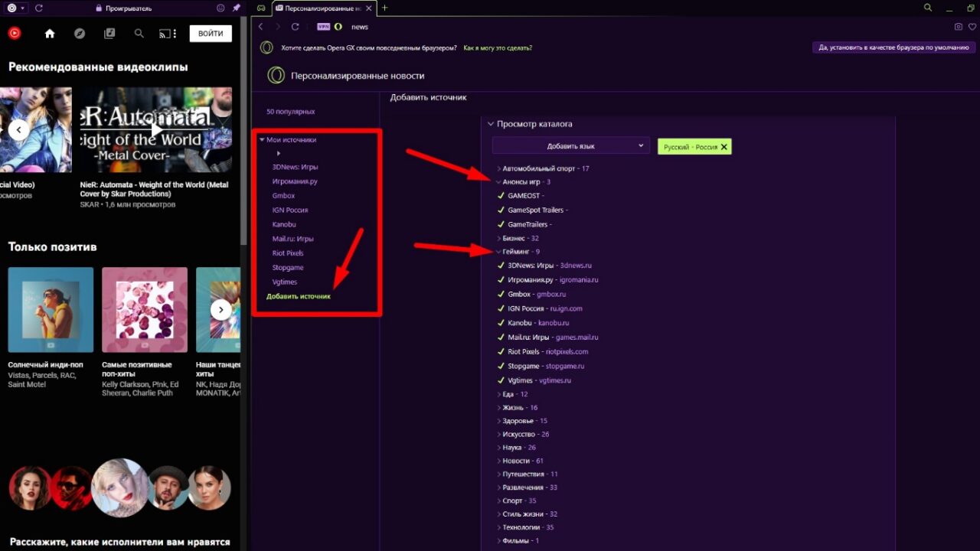The image size is (980, 551).
Task: Click the emoji icon in player panel header
Action: point(221,8)
